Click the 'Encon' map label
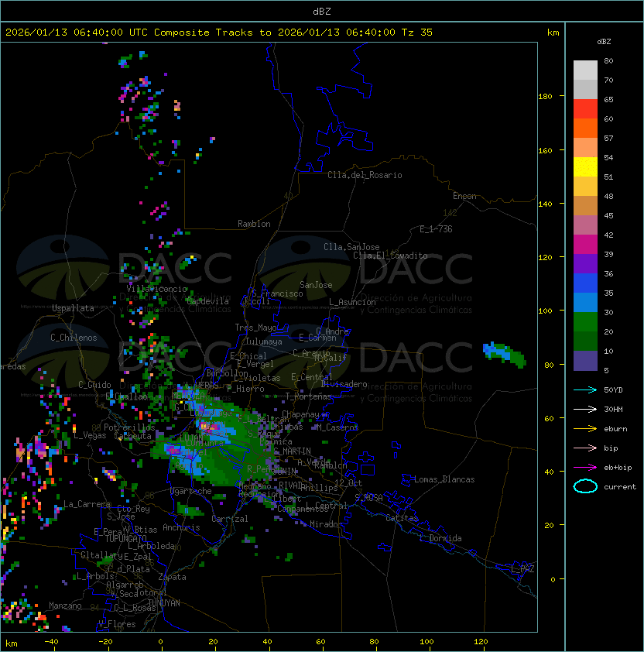Viewport: 644px width, 652px height. 464,196
